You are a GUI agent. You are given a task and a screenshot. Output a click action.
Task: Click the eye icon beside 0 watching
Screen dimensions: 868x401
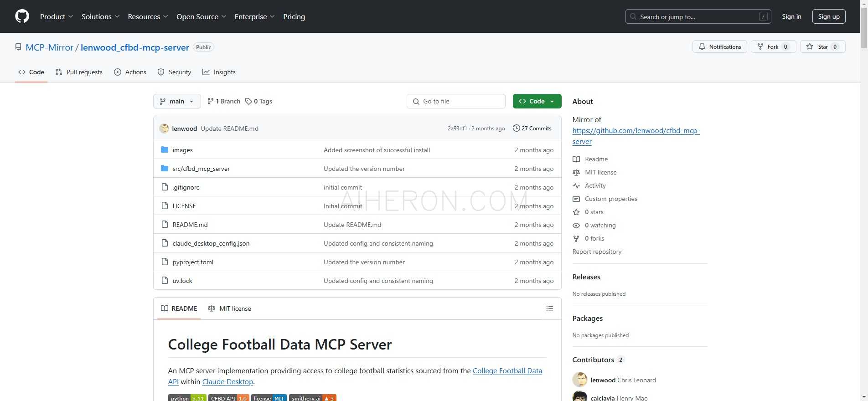(576, 225)
